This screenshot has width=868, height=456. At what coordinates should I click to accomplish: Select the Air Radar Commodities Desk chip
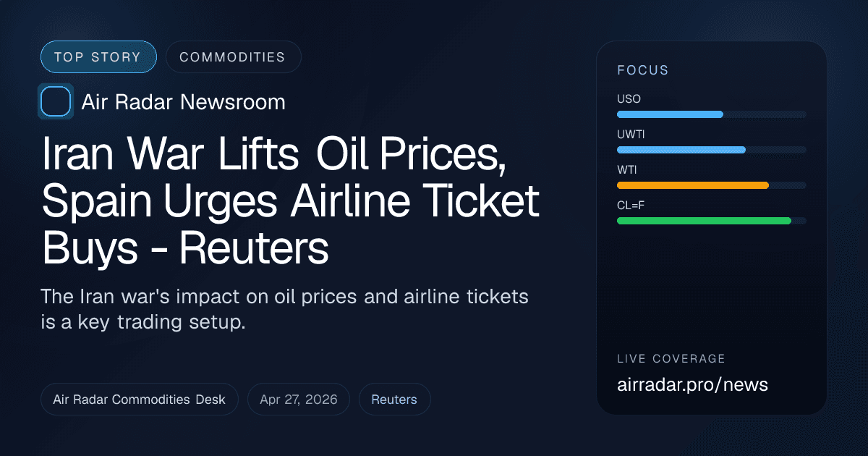tap(140, 400)
